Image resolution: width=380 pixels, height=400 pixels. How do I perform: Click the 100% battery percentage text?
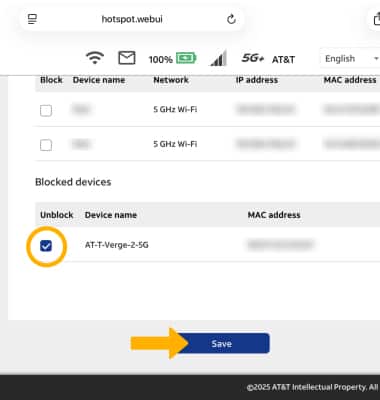point(160,60)
